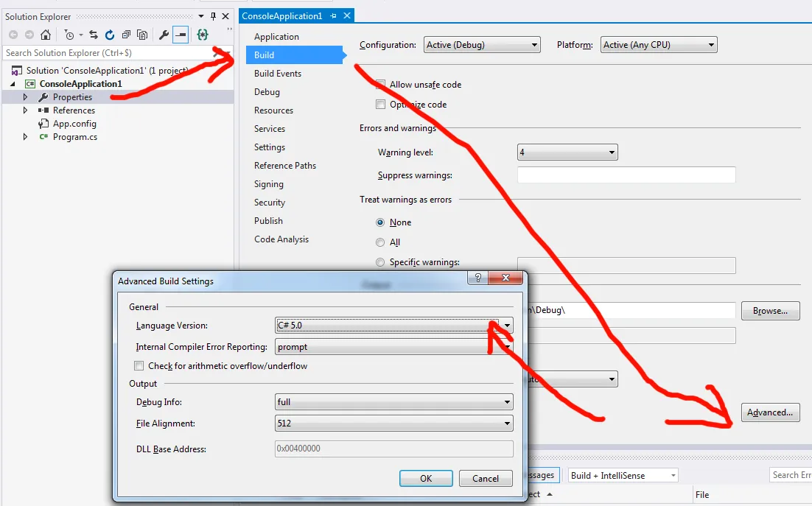
Task: Click the green braces toolbar icon
Action: pos(203,35)
